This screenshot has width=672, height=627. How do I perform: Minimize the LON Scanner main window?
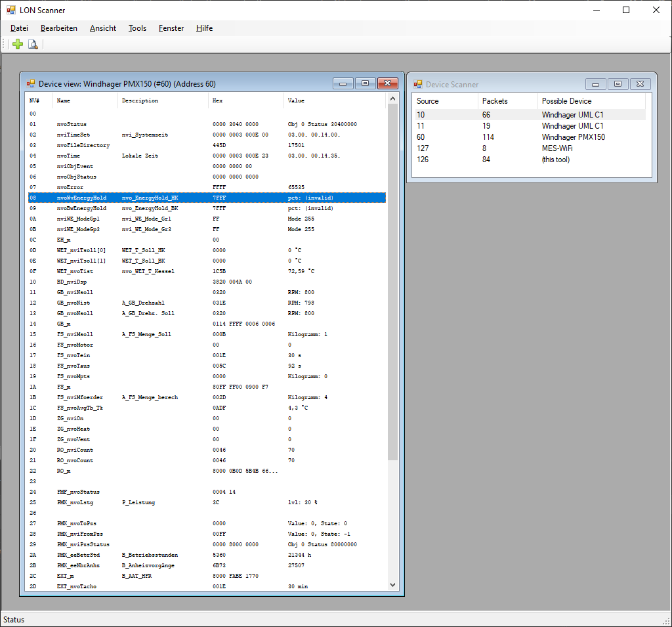click(x=597, y=10)
